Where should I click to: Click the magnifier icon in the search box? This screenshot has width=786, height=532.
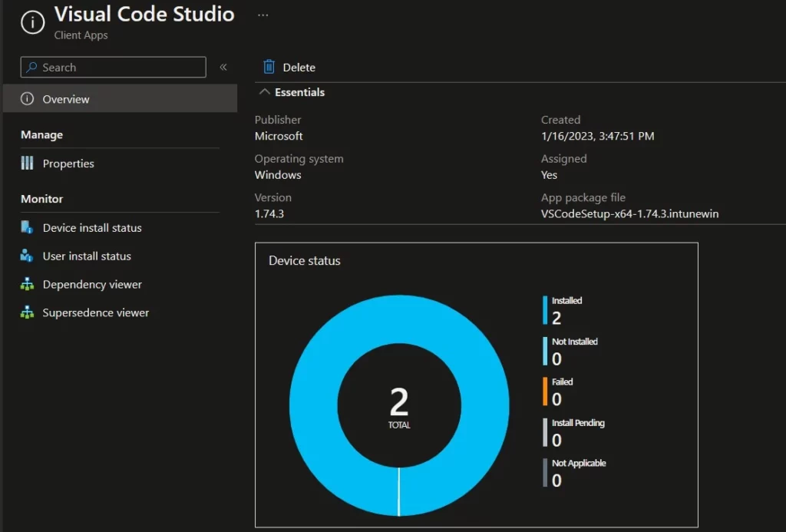[x=31, y=68]
